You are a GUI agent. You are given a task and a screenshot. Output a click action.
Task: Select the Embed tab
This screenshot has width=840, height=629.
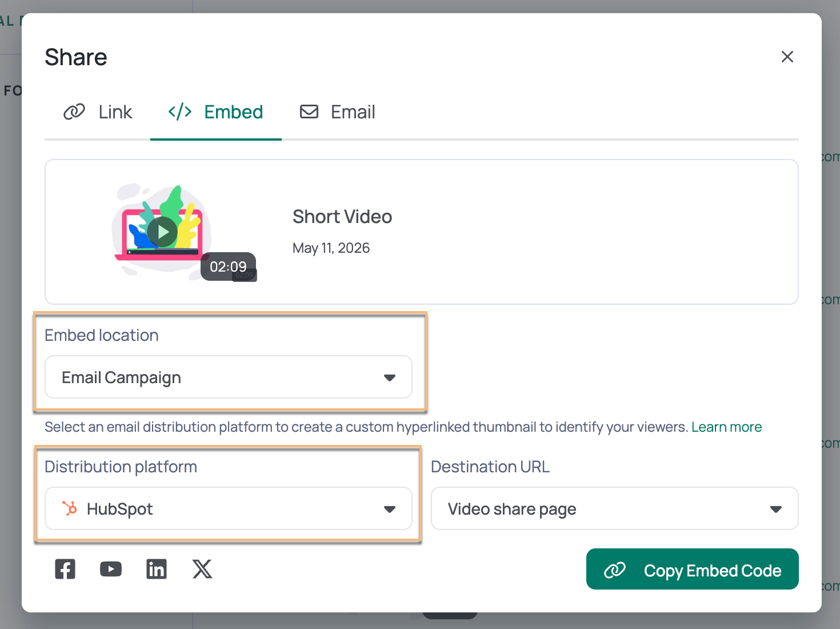(215, 112)
